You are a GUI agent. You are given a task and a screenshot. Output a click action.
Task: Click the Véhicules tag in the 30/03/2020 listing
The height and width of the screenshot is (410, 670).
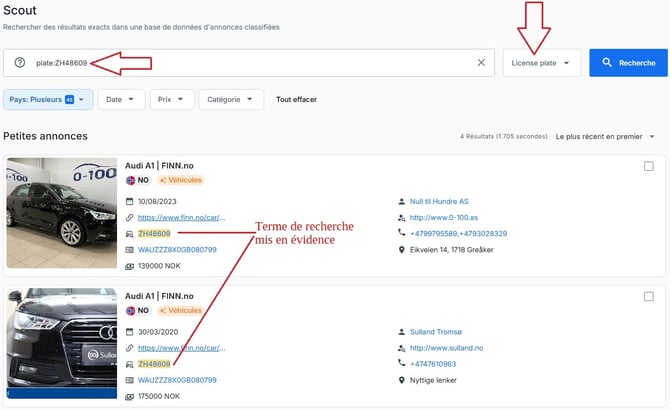coord(181,310)
